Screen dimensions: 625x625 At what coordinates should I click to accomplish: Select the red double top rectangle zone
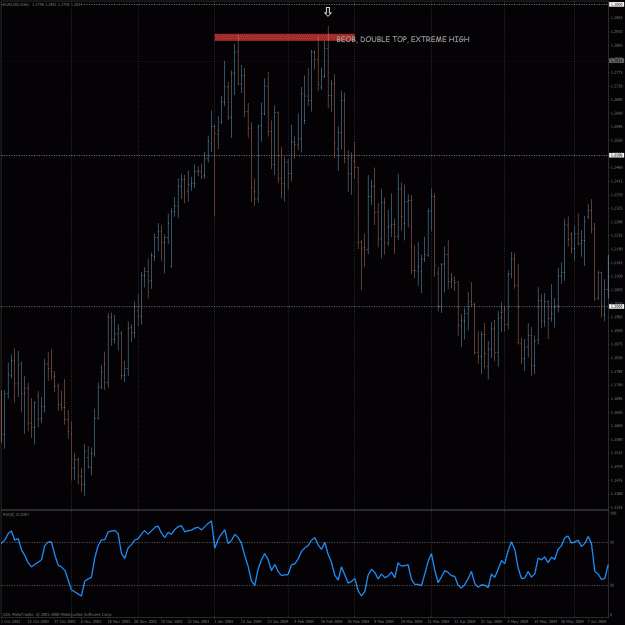(x=284, y=37)
